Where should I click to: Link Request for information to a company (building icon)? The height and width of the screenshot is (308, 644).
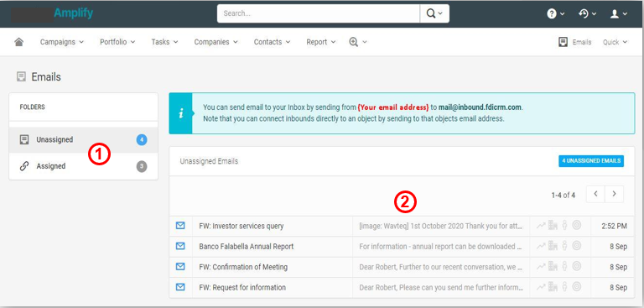pyautogui.click(x=553, y=287)
